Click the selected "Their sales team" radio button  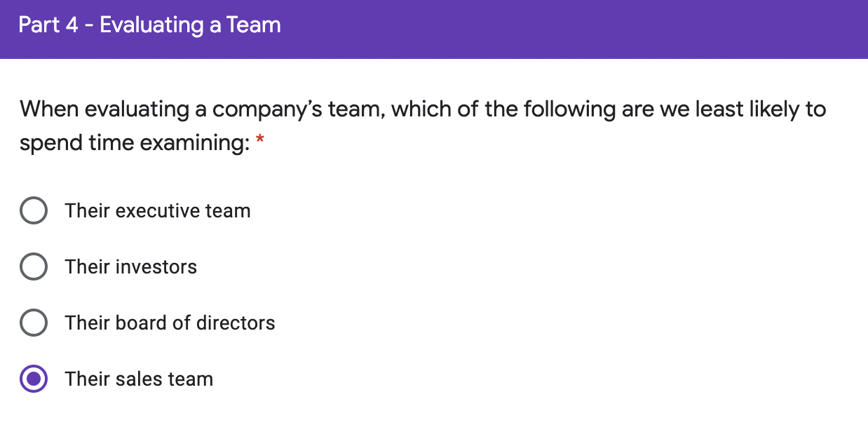(x=34, y=379)
